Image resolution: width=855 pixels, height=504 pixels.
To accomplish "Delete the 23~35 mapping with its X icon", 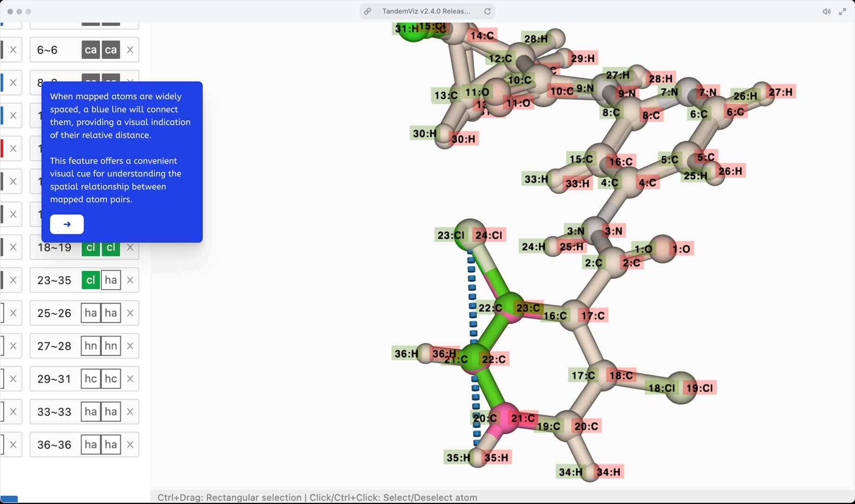I will pos(130,280).
